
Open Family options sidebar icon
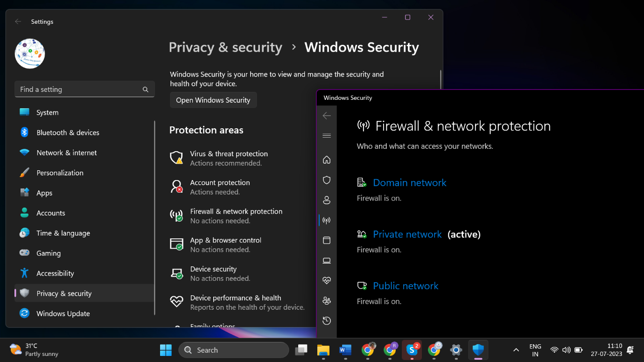pyautogui.click(x=327, y=300)
